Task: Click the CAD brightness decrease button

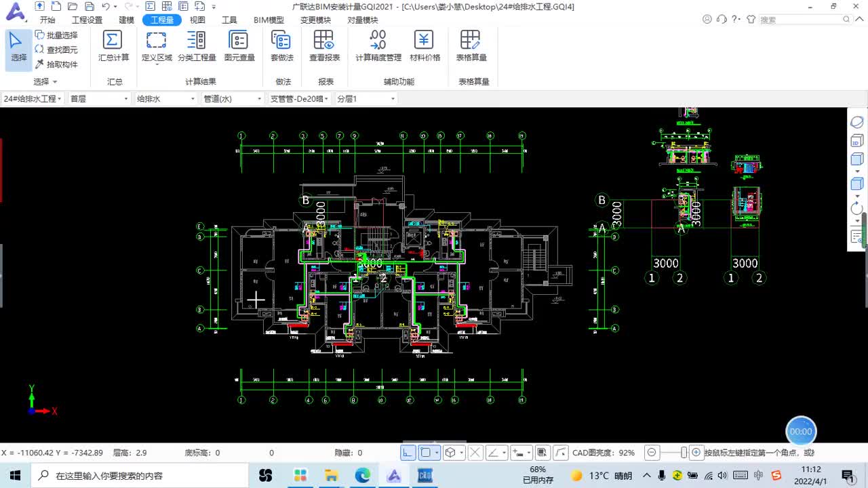Action: (652, 453)
